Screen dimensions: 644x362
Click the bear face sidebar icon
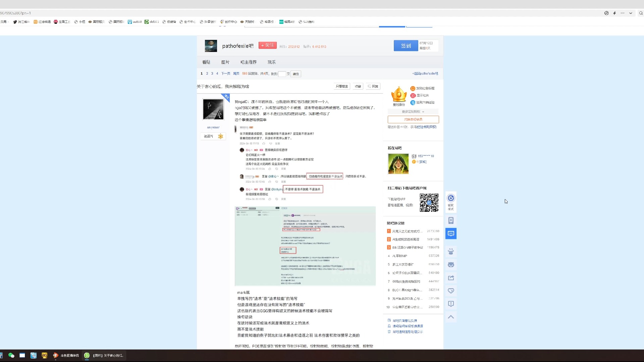(451, 265)
